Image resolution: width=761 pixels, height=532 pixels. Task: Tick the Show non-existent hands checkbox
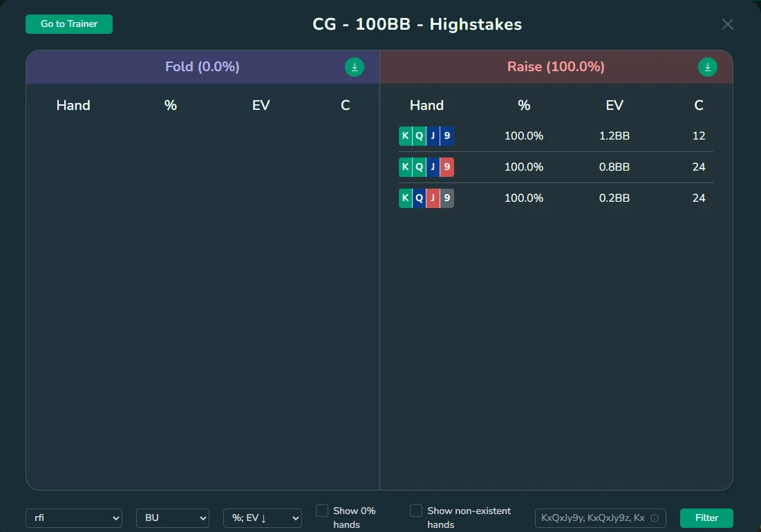click(x=416, y=511)
